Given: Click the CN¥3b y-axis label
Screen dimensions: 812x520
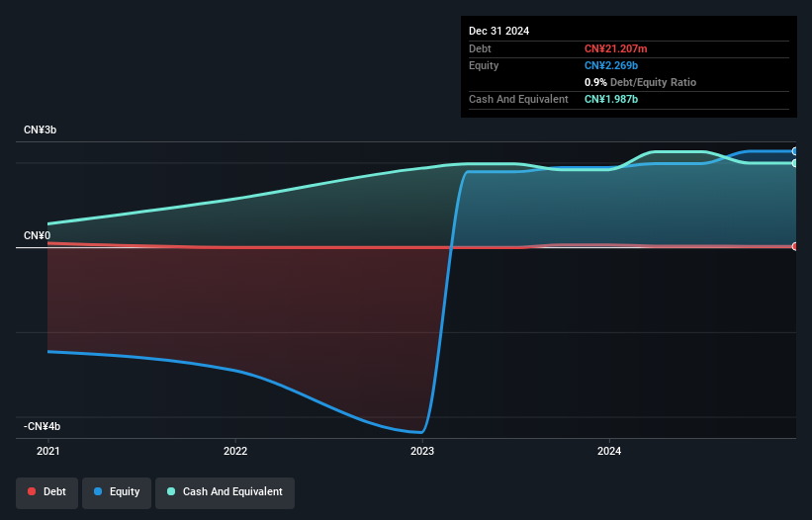Looking at the screenshot, I should pos(40,130).
